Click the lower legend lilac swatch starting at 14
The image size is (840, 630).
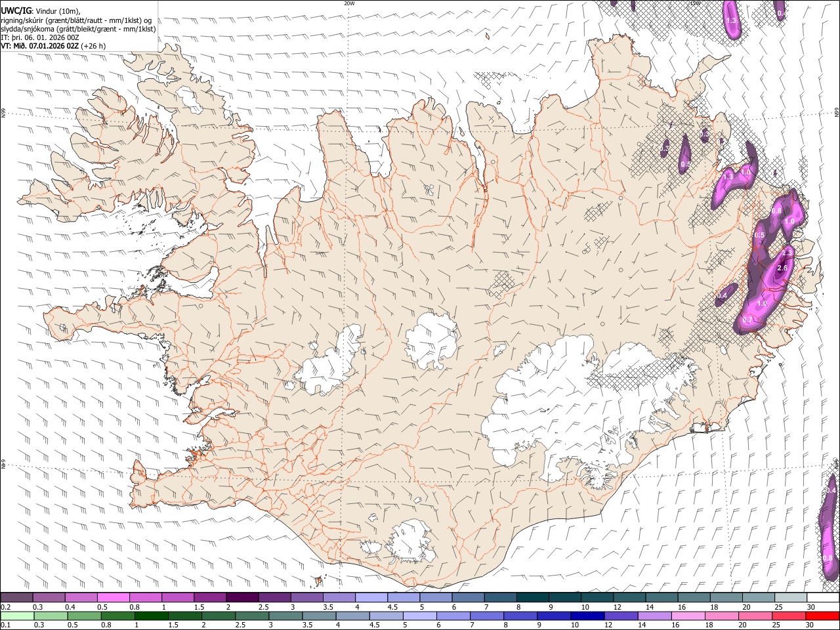tap(654, 616)
